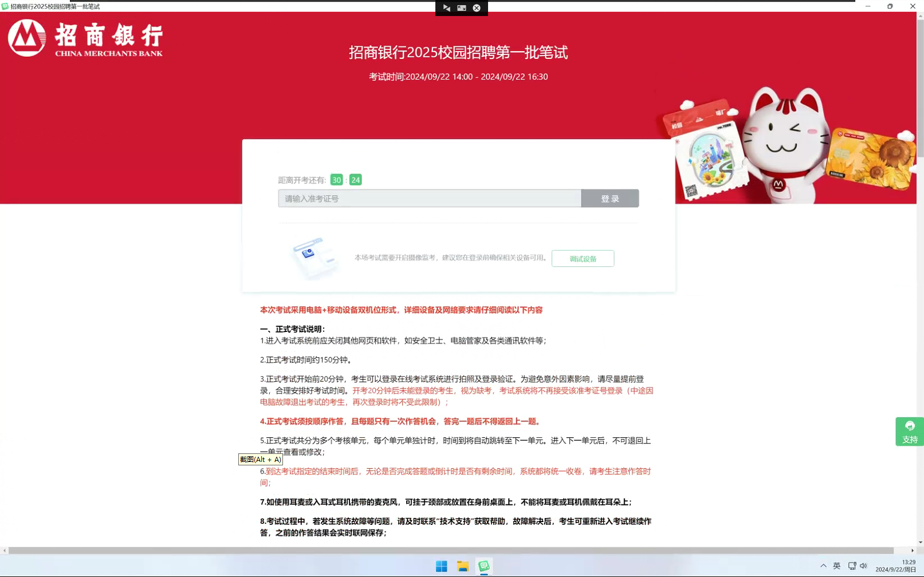Click the red rule 4 about answering in order
Image resolution: width=924 pixels, height=577 pixels.
click(x=401, y=421)
